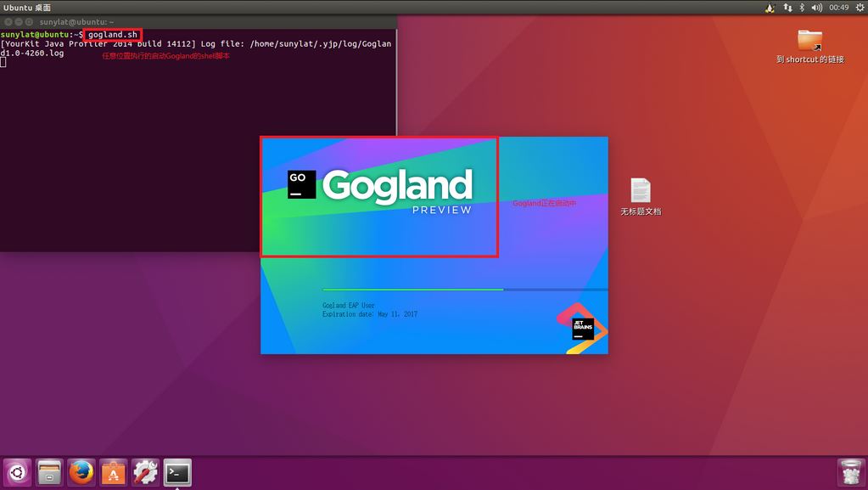Open the Bluetooth indicator menu

(x=802, y=8)
